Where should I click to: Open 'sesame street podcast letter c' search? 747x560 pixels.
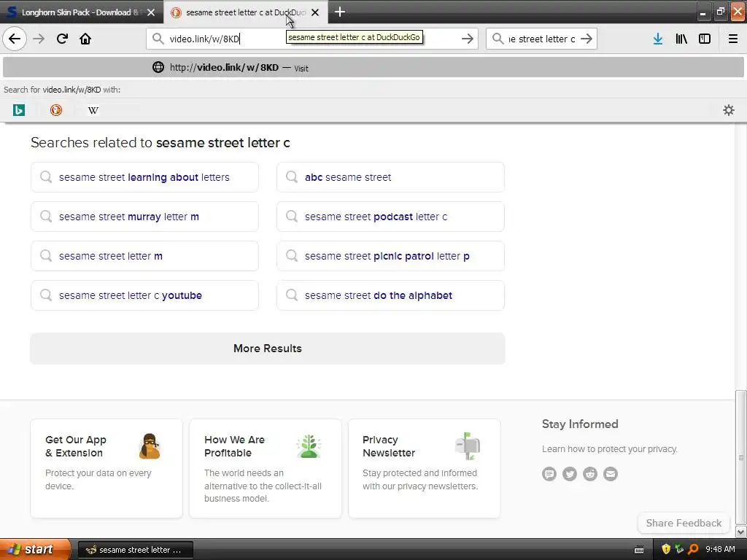coord(390,217)
